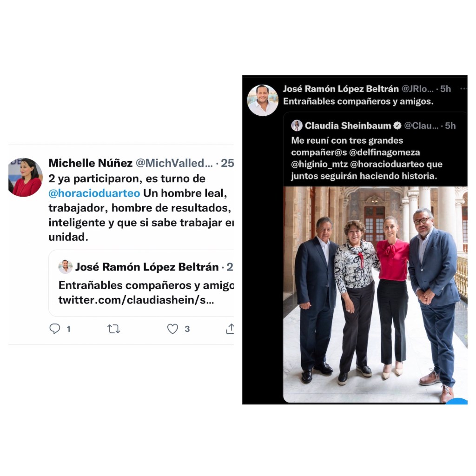Open Michelle Núñez profile avatar
Image resolution: width=476 pixels, height=476 pixels.
tap(25, 177)
